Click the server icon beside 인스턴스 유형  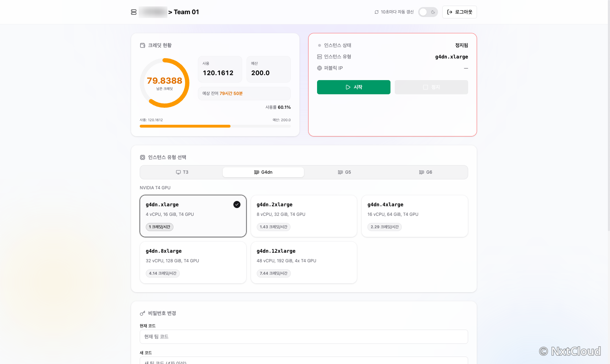tap(320, 57)
